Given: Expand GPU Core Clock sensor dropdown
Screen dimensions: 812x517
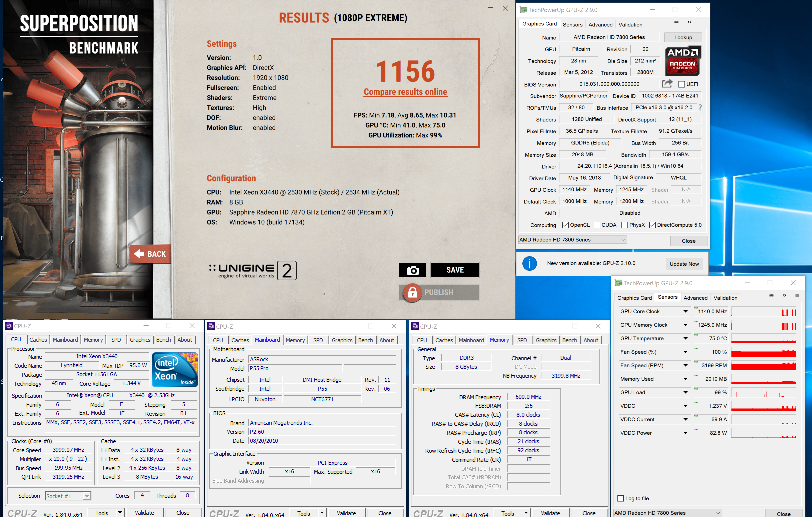Looking at the screenshot, I should [685, 311].
